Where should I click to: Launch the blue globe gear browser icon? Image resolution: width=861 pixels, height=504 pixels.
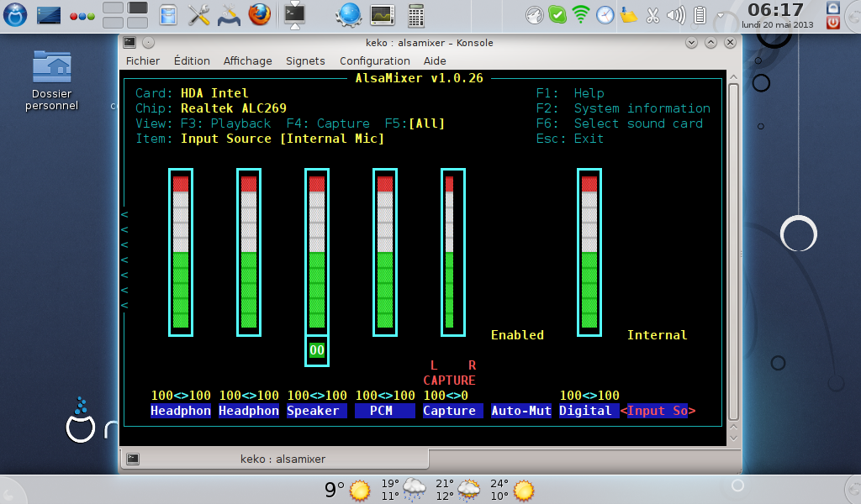349,15
